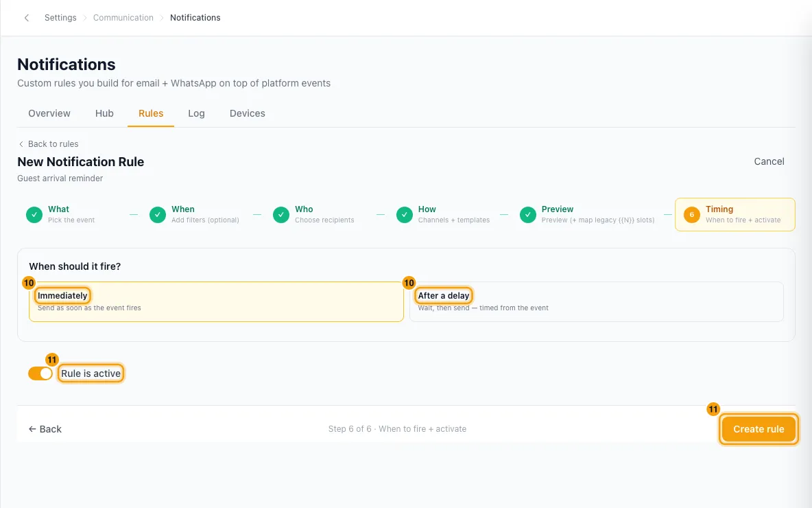The width and height of the screenshot is (812, 508).
Task: Jump to the When step label
Action: [183, 209]
